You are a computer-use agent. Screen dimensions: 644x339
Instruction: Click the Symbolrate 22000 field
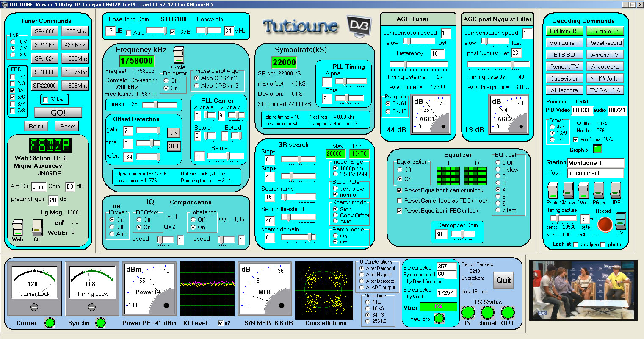284,63
